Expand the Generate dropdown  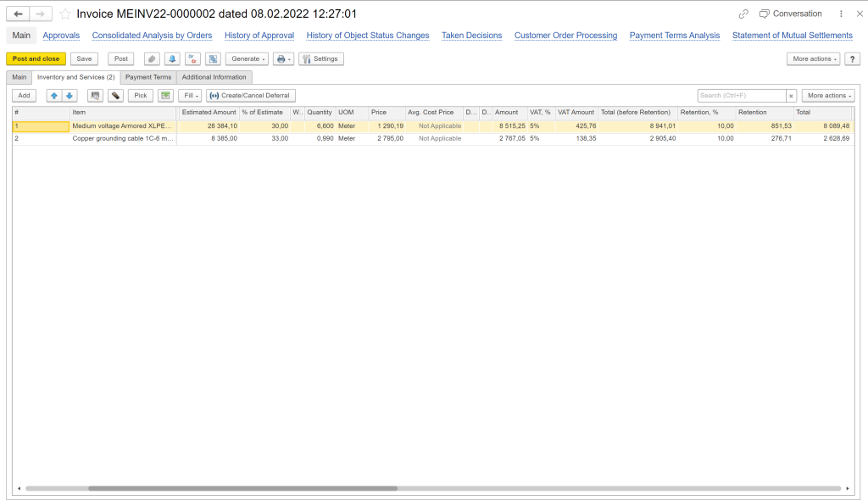pos(248,58)
